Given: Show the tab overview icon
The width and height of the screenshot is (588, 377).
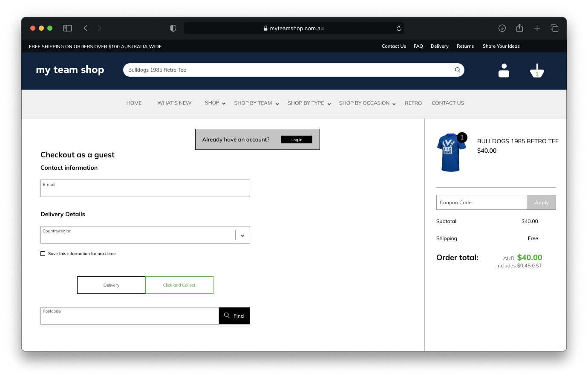Looking at the screenshot, I should (x=554, y=28).
